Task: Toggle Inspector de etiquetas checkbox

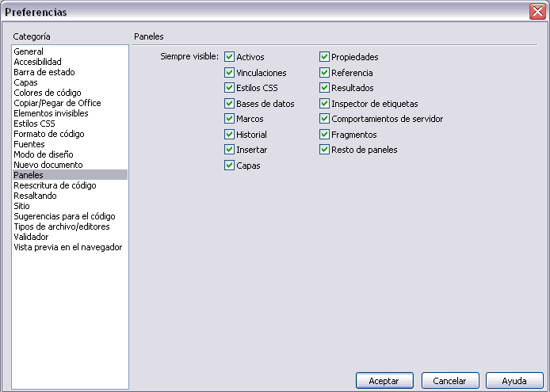Action: point(324,104)
